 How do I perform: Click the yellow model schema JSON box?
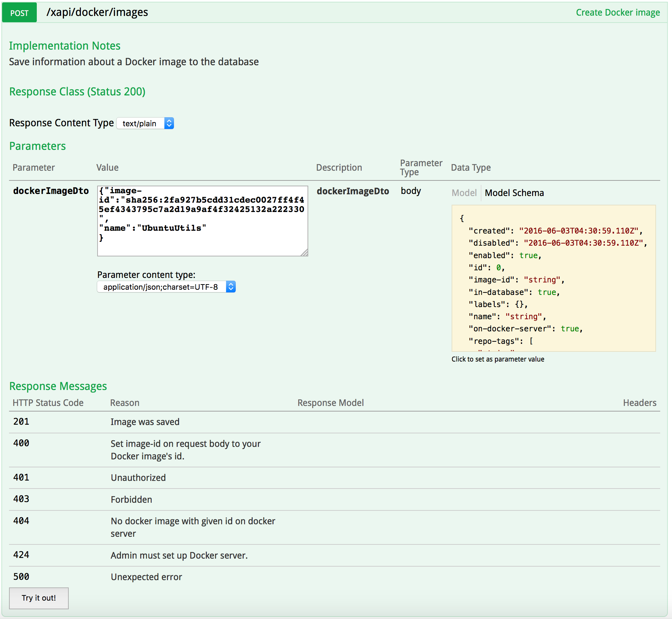pyautogui.click(x=553, y=278)
